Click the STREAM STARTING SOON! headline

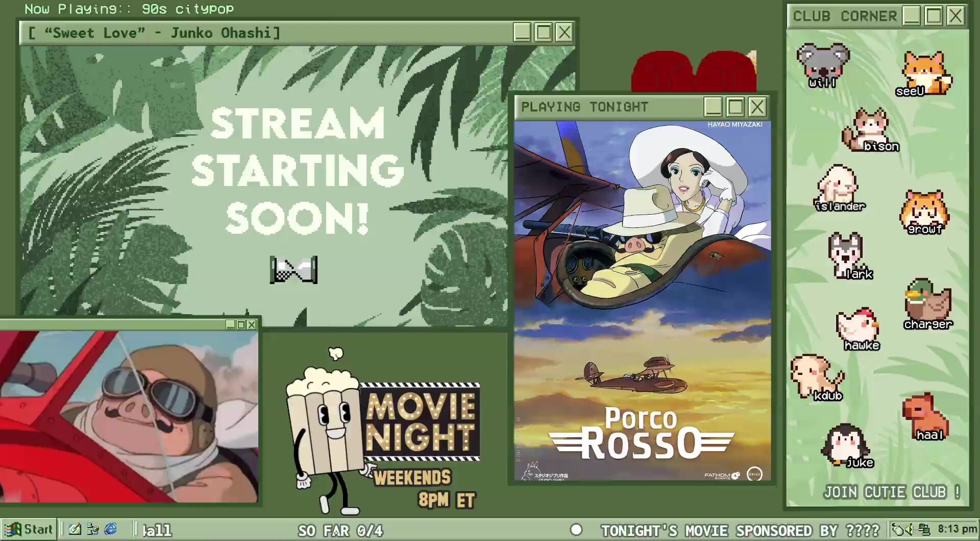pos(298,171)
